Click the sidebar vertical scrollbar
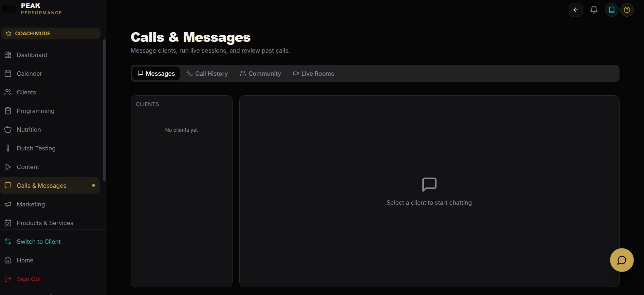Screen dimensions: 644x295 [104, 110]
